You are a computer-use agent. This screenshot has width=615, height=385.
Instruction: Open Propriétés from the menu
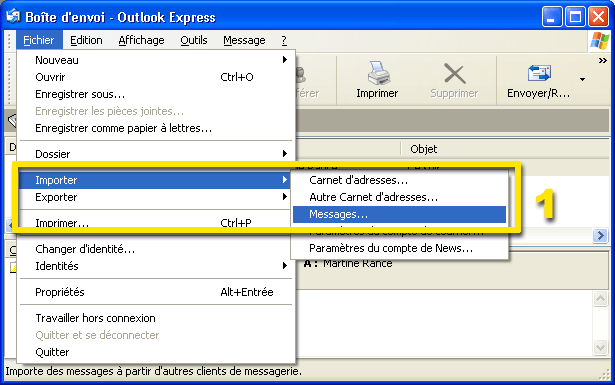point(156,292)
